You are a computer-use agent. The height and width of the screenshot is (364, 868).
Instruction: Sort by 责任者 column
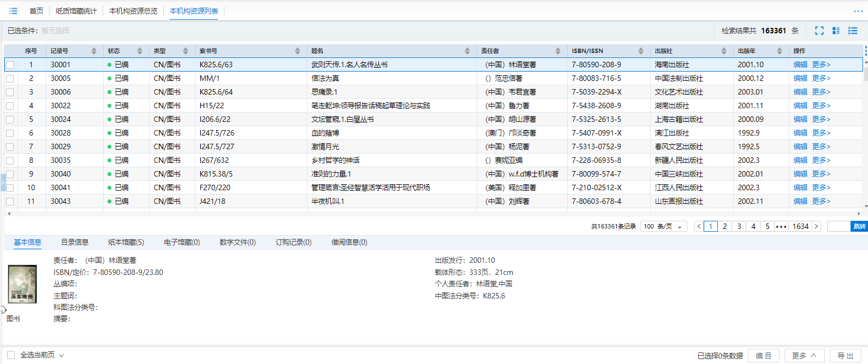click(558, 51)
